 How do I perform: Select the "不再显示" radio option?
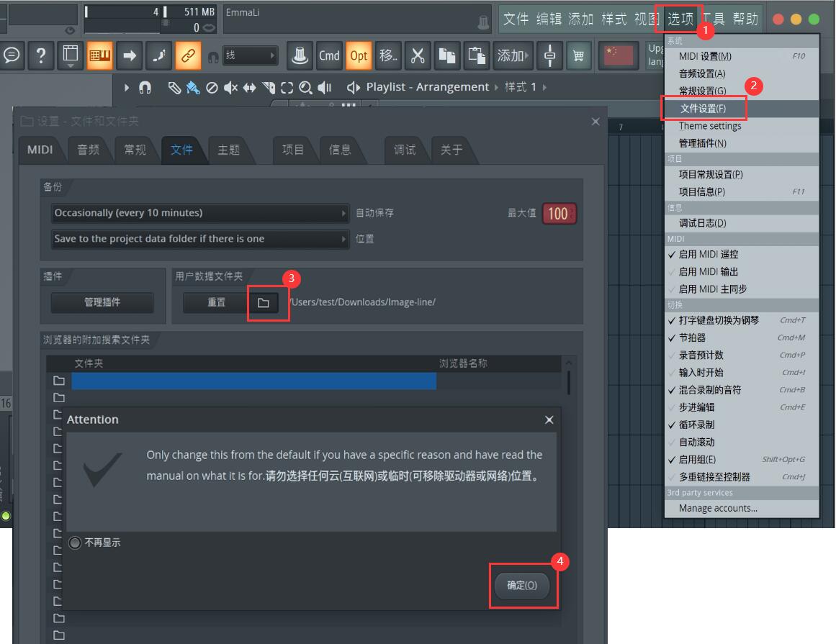coord(75,543)
